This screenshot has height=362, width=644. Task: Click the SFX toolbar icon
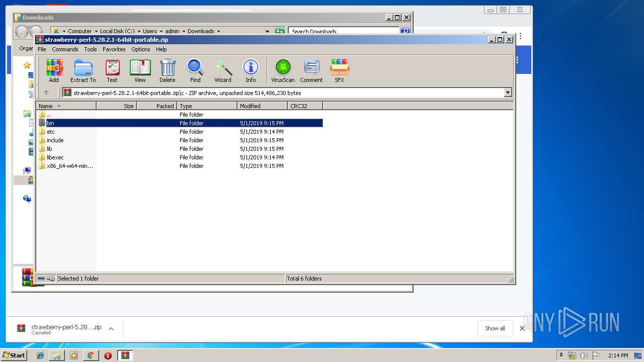[x=340, y=71]
